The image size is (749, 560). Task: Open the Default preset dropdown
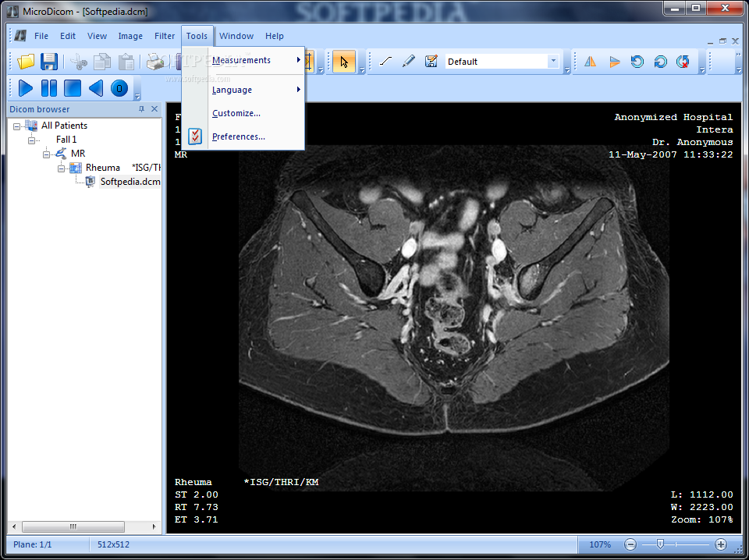[553, 61]
